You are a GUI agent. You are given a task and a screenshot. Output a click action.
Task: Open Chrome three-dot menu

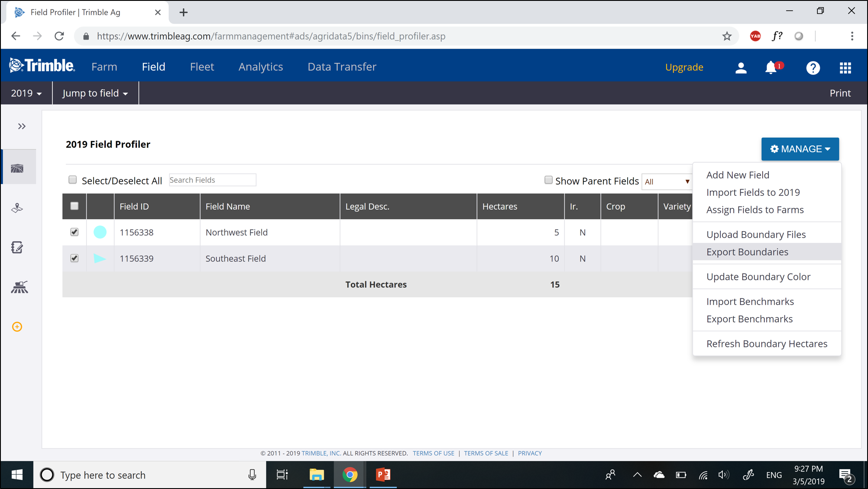point(852,36)
